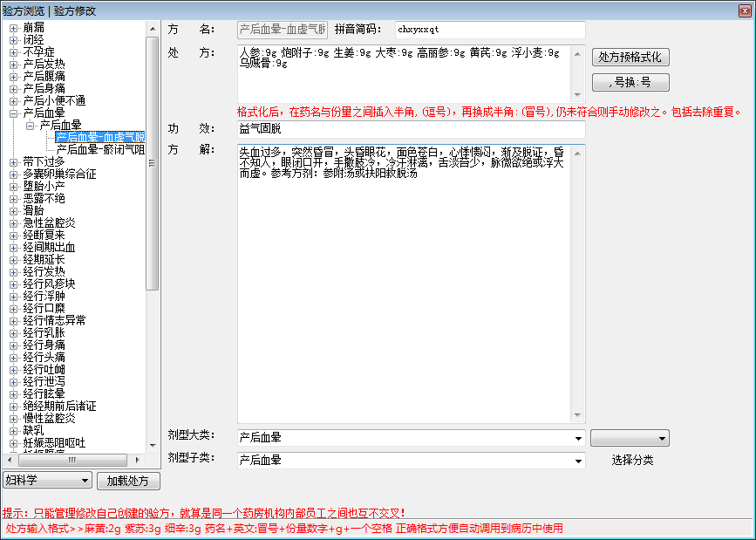756x540 pixels.
Task: Click the tree's horizontal scrollbar right arrow
Action: point(139,459)
